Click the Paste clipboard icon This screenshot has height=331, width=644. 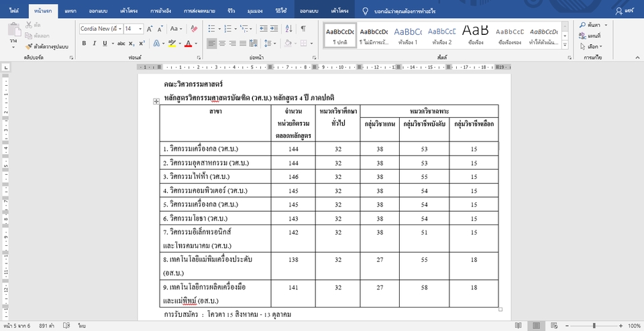[14, 30]
